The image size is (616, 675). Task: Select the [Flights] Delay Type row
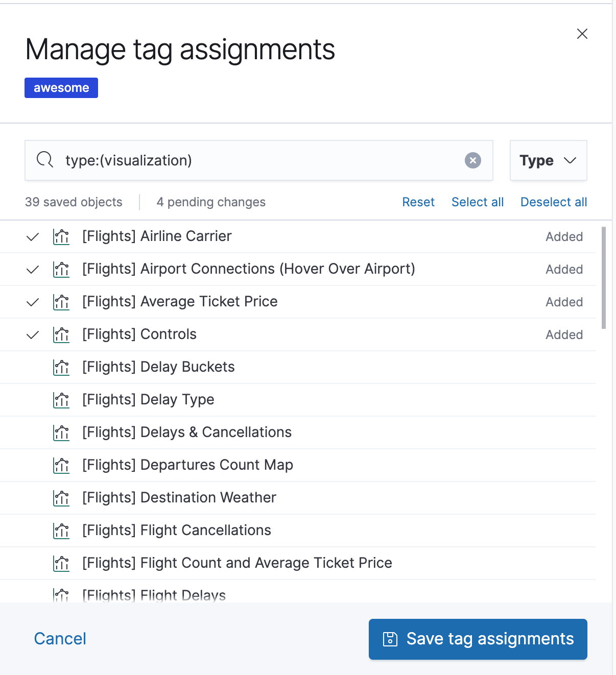point(148,400)
